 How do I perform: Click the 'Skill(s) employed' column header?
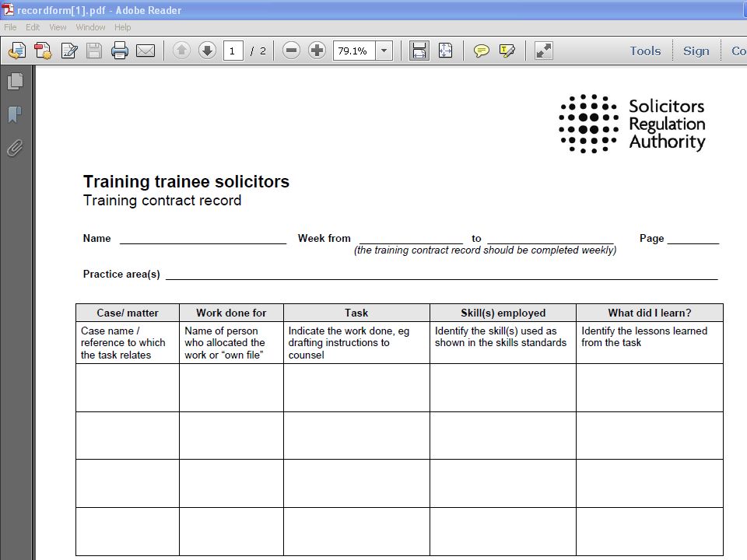pyautogui.click(x=503, y=313)
